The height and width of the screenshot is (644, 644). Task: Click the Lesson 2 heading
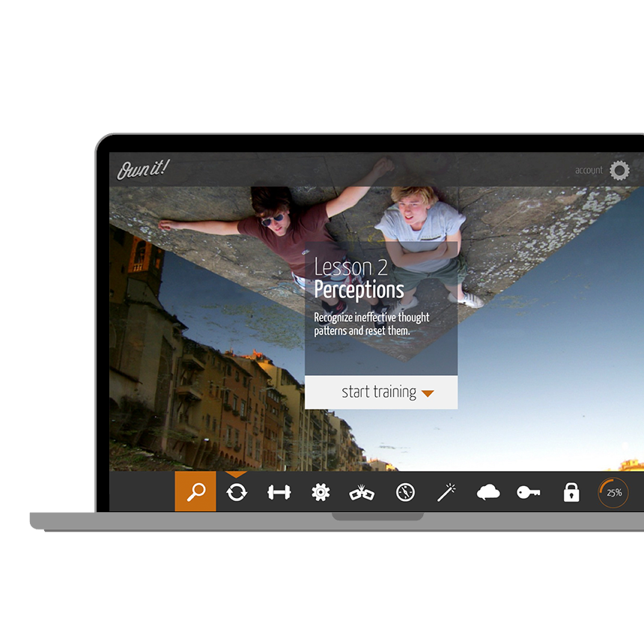coord(350,267)
